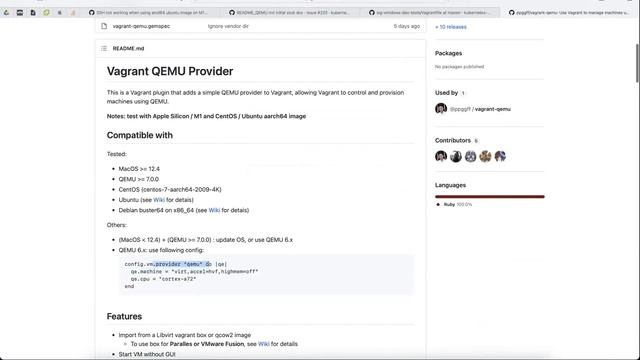Click the 'QEMU >= 7.0.0' list item
The image size is (640, 360).
[x=139, y=179]
